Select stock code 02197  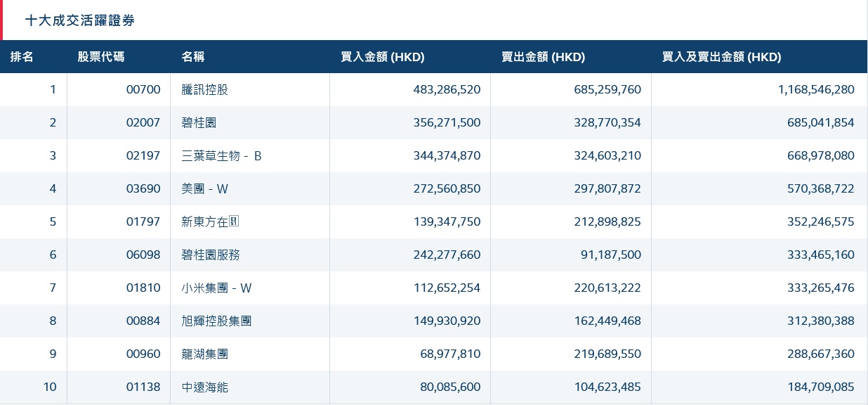click(x=143, y=156)
